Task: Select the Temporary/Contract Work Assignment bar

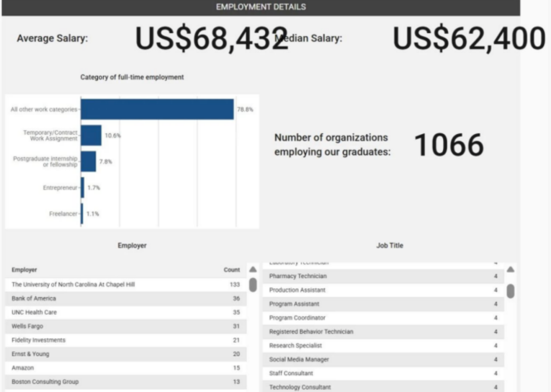Action: 91,135
